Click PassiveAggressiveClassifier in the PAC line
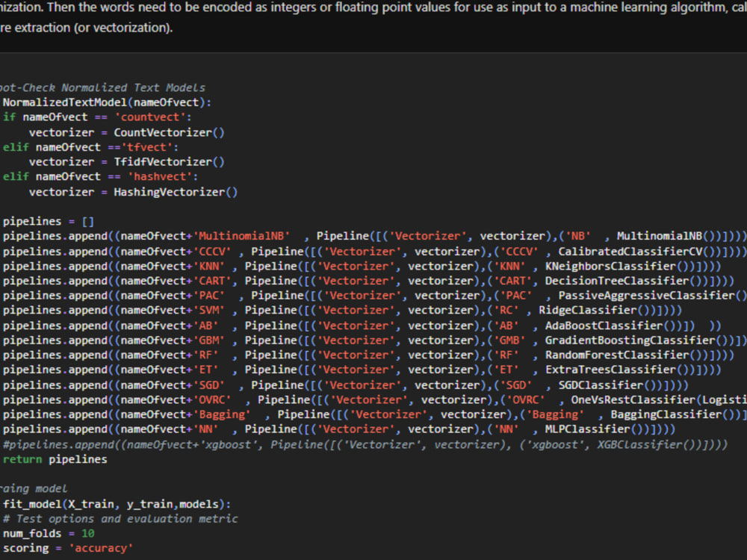 [646, 296]
